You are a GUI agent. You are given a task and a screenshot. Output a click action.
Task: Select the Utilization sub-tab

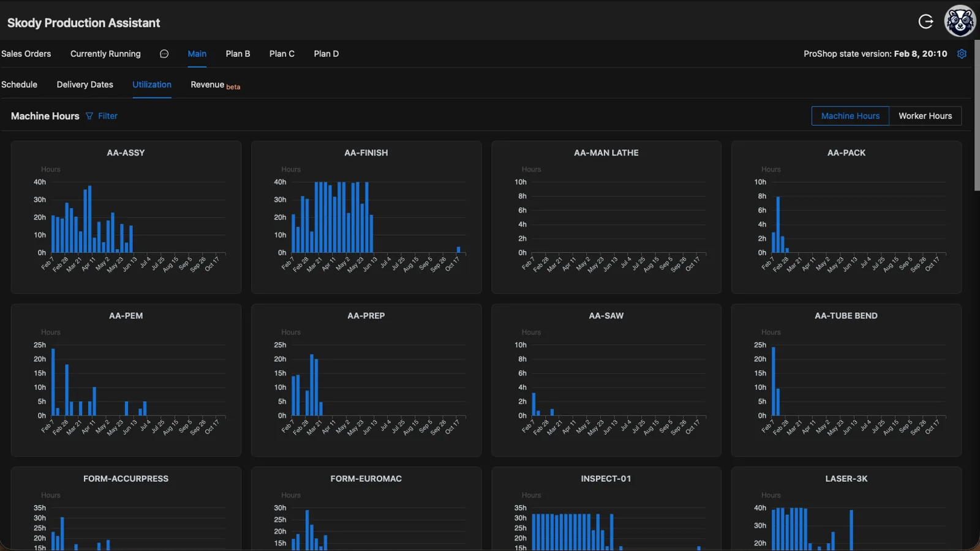(152, 84)
